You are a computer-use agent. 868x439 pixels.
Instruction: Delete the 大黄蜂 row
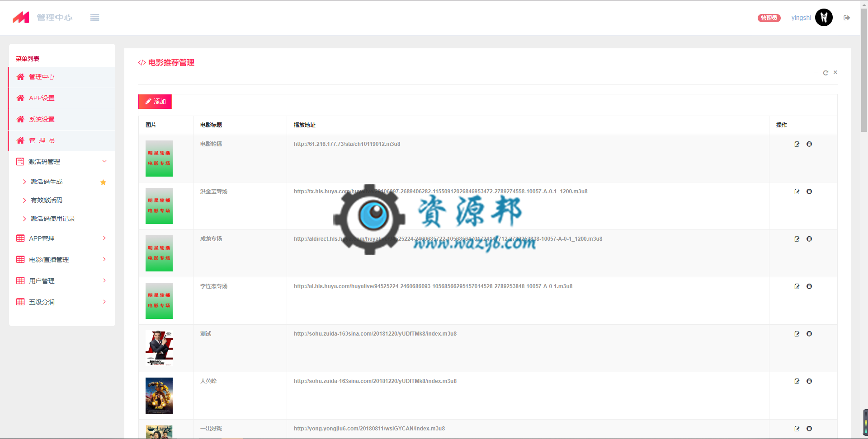pyautogui.click(x=809, y=381)
